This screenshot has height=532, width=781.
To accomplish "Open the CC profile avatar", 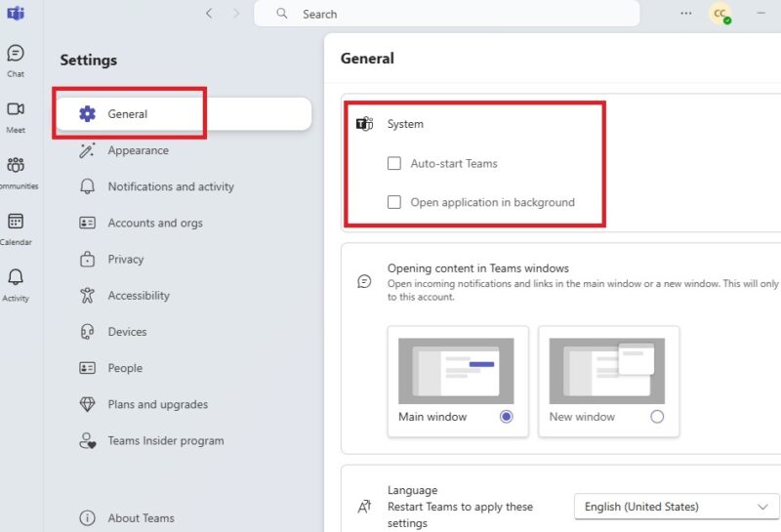I will 719,14.
